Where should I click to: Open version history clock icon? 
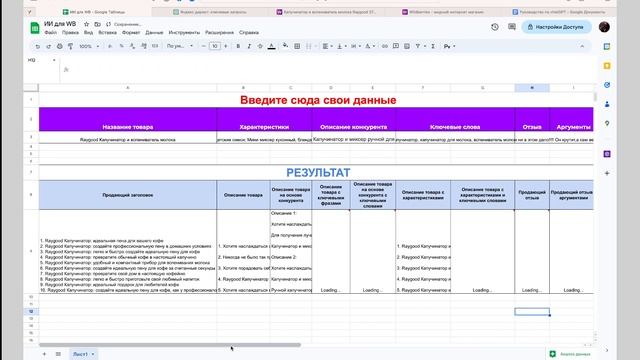coord(495,27)
